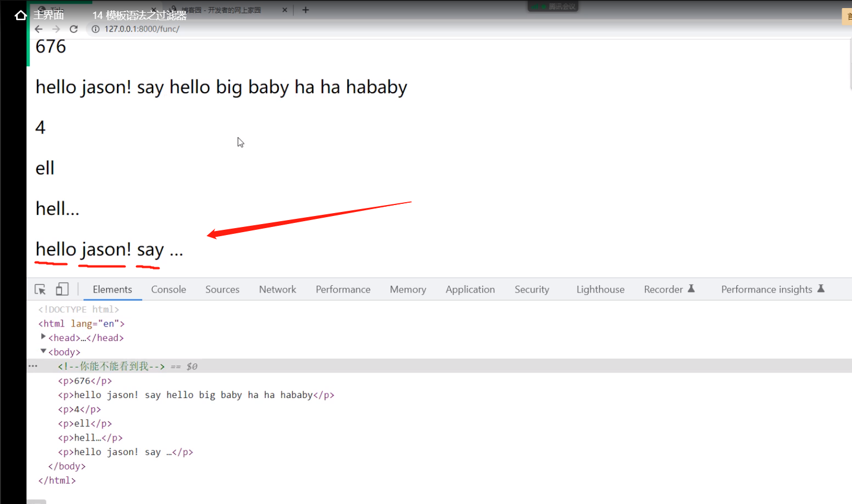Open the Elements panel
The height and width of the screenshot is (504, 852).
tap(112, 289)
